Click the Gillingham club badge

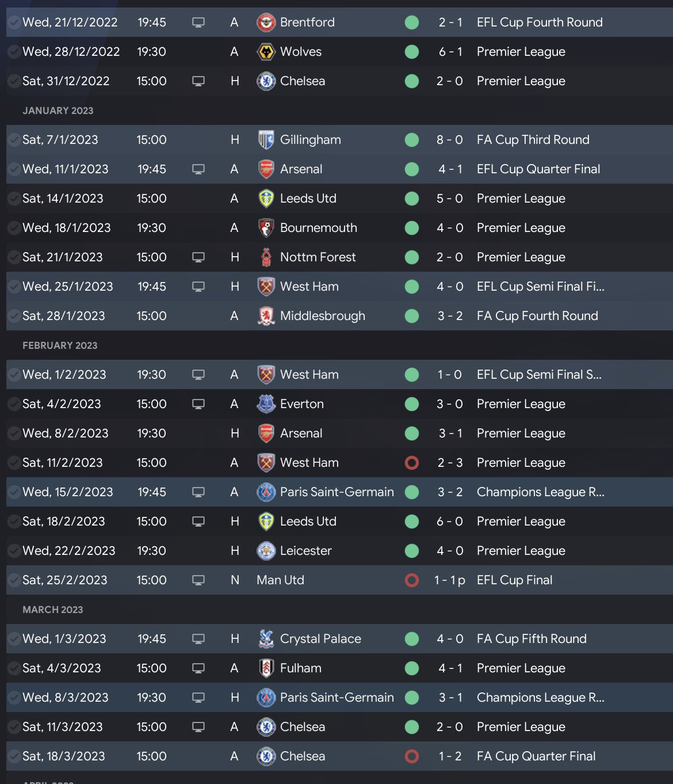(266, 140)
